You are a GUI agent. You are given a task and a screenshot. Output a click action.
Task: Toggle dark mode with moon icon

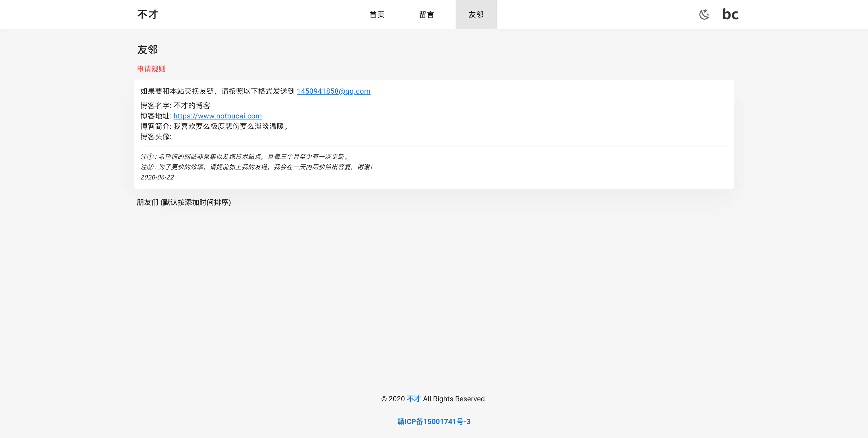[x=704, y=14]
